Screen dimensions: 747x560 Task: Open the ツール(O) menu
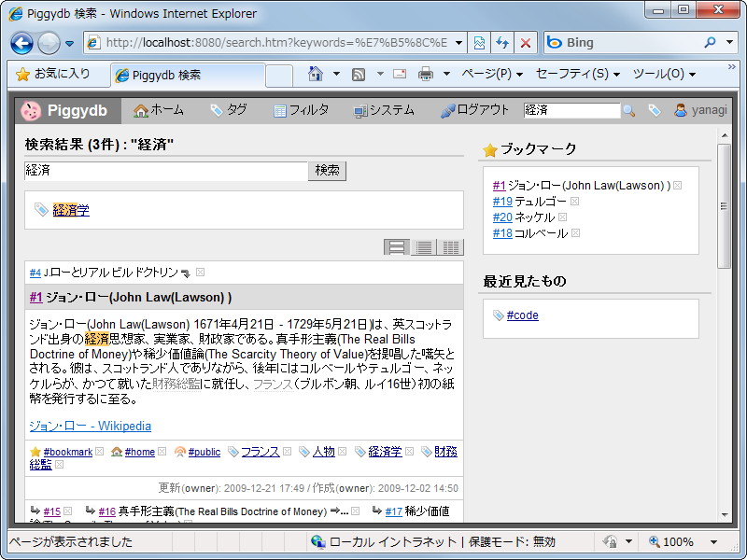tap(664, 74)
